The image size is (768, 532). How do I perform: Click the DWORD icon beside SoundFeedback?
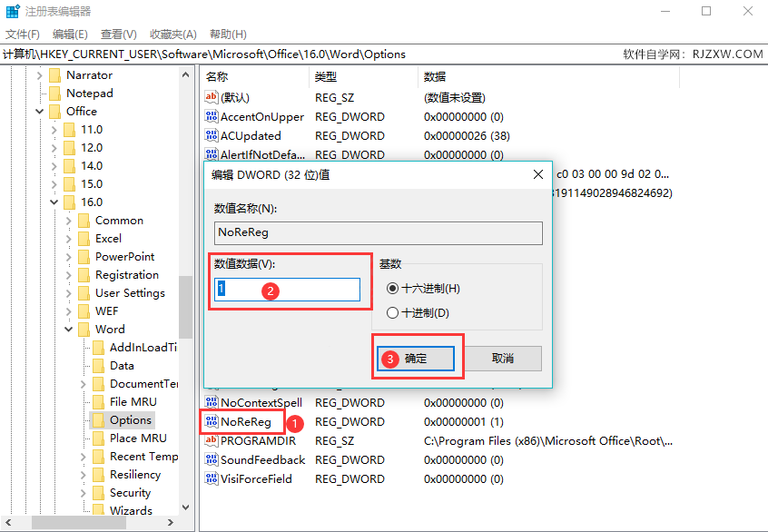(212, 459)
